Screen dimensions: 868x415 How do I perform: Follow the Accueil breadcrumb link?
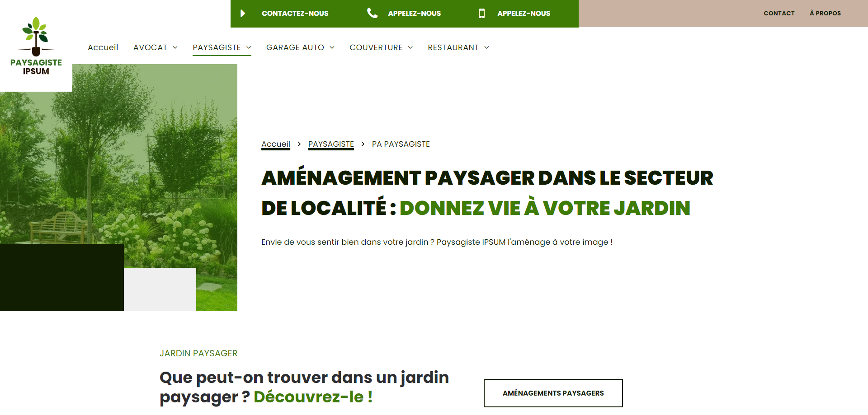point(276,144)
